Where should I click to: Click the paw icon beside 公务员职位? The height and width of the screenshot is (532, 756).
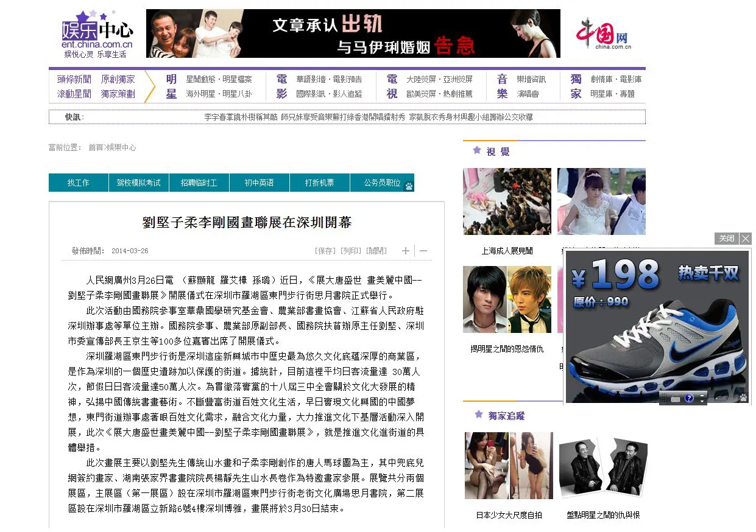tap(409, 186)
